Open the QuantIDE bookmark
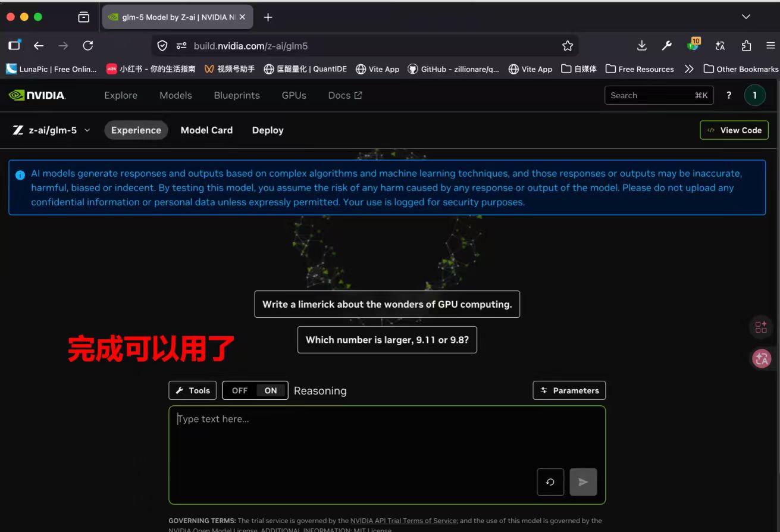Viewport: 780px width, 532px height. (x=305, y=69)
